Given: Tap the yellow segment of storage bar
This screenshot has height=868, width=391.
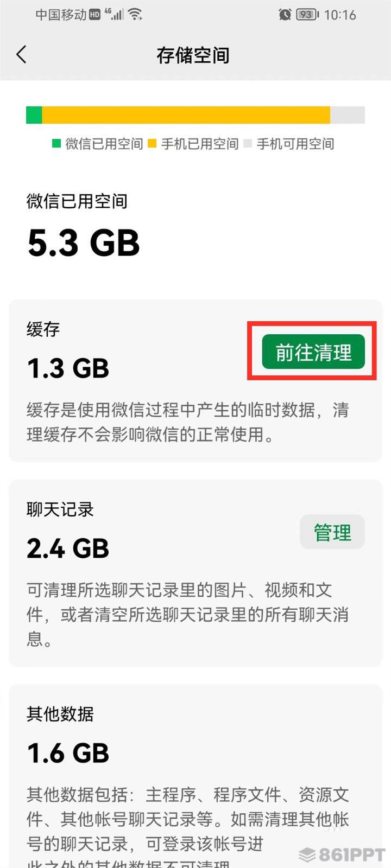Looking at the screenshot, I should click(186, 115).
